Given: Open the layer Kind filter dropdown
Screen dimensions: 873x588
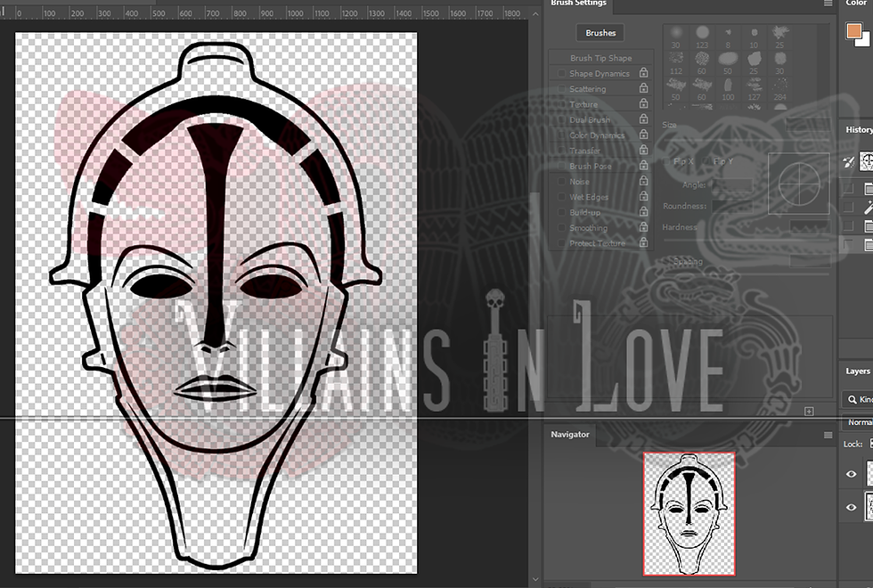Looking at the screenshot, I should [x=857, y=399].
